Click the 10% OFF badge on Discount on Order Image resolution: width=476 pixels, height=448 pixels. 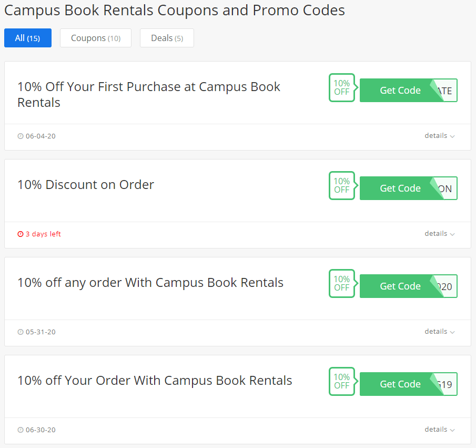coord(342,186)
